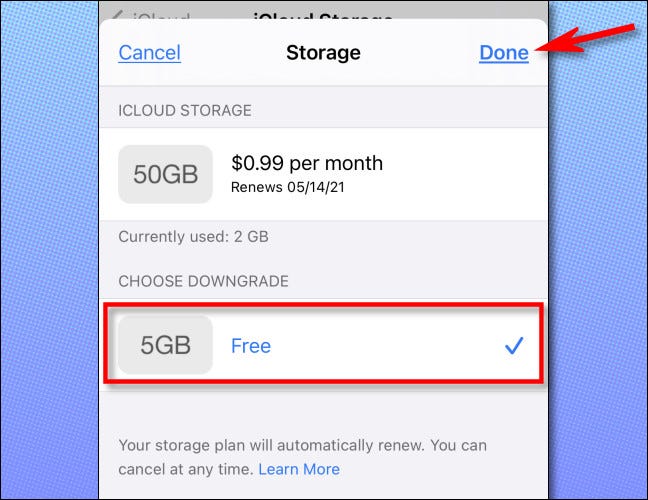Click the 5GB storage badge icon

pyautogui.click(x=165, y=345)
